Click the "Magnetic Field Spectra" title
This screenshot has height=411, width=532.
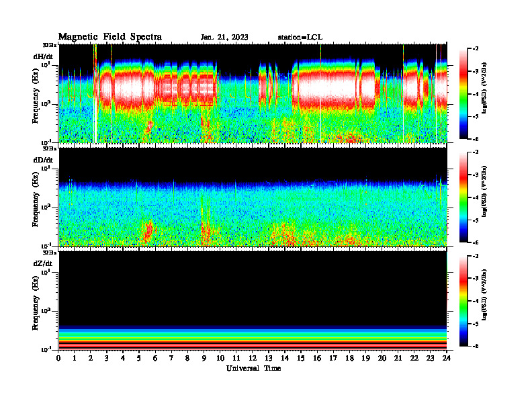click(110, 37)
